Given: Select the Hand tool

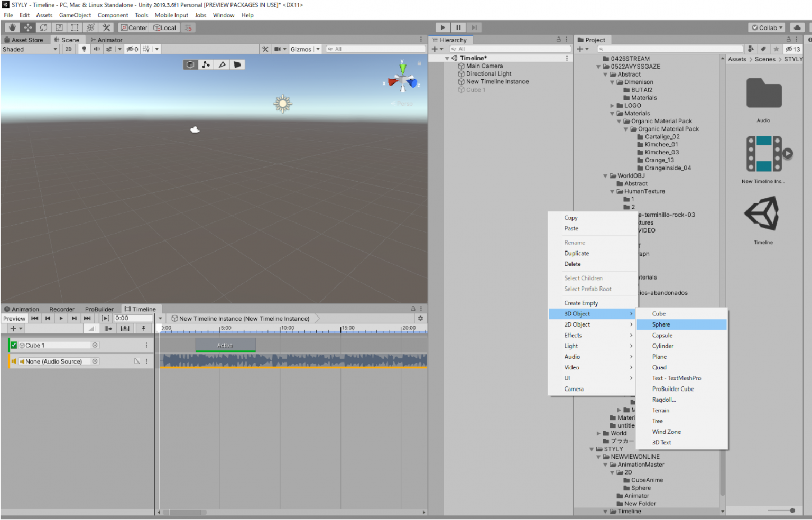Looking at the screenshot, I should pyautogui.click(x=12, y=27).
